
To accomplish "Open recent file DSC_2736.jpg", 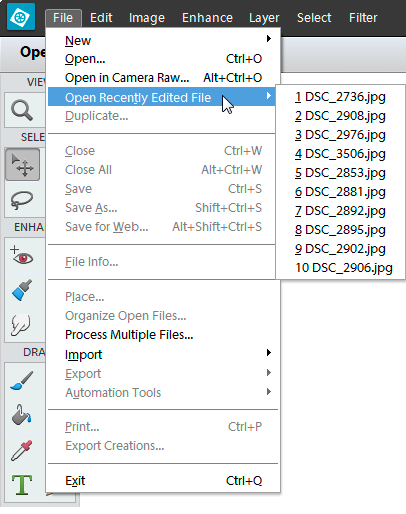I will (340, 97).
